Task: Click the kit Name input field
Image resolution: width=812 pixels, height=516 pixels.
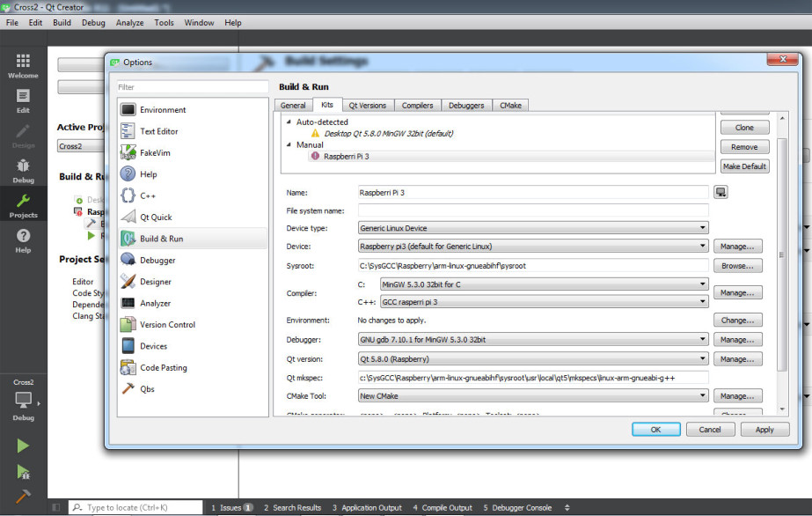Action: pyautogui.click(x=533, y=193)
